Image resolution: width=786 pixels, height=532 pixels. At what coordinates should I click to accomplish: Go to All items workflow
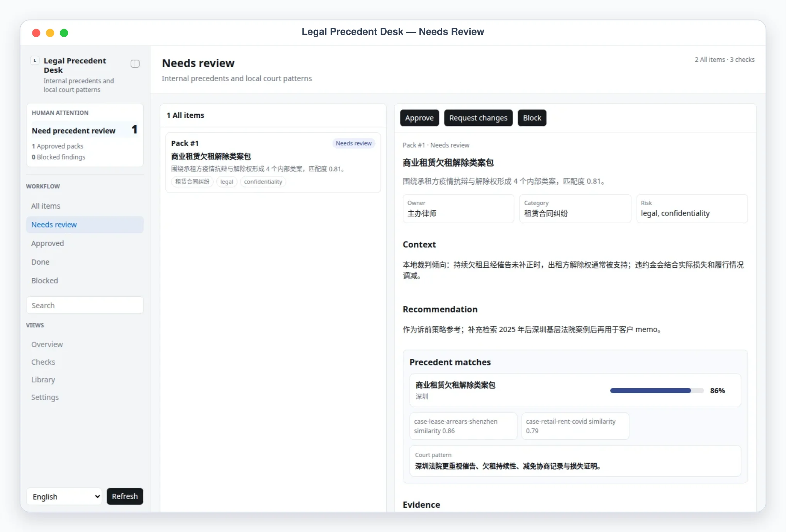click(x=85, y=206)
